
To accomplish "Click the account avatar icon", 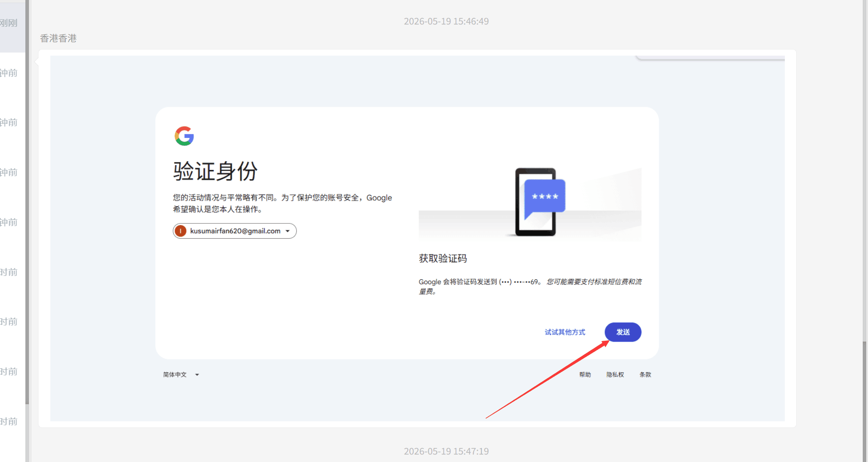I will (180, 231).
